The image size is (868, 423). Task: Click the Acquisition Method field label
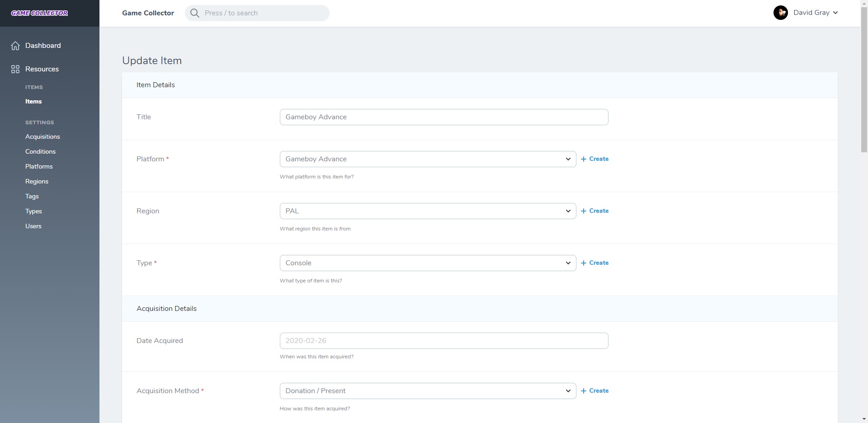coord(170,391)
